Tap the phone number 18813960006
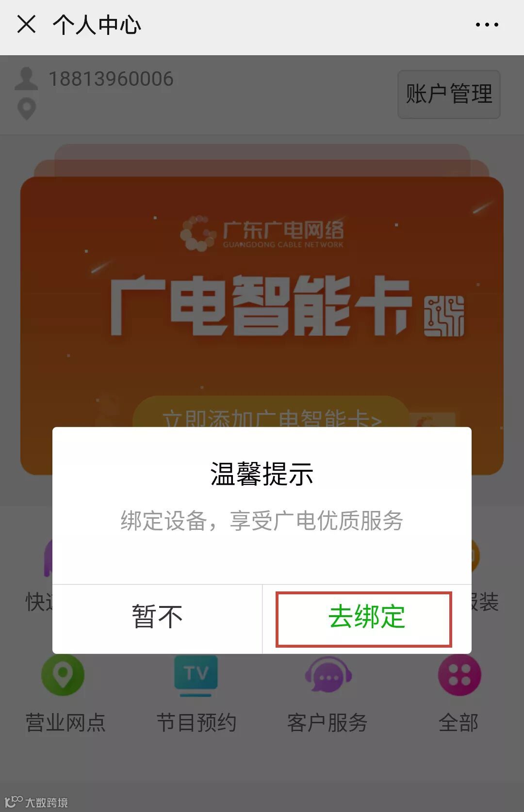This screenshot has width=524, height=812. [x=111, y=79]
